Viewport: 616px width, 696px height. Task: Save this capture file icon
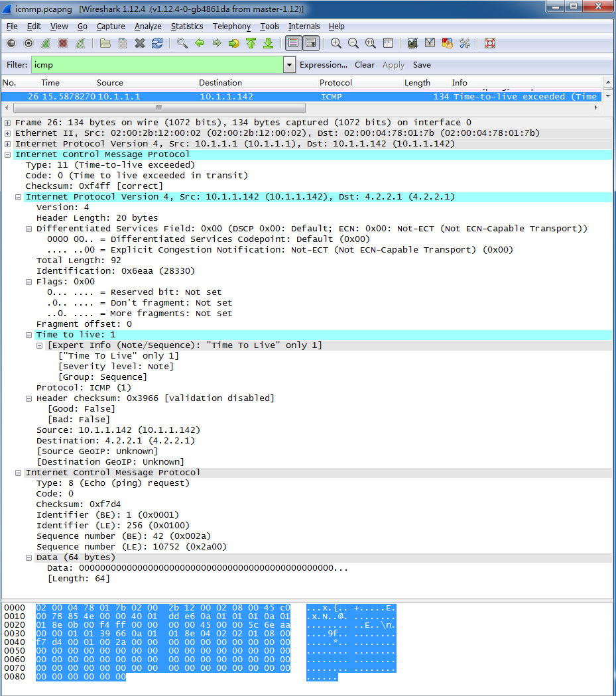tap(123, 43)
